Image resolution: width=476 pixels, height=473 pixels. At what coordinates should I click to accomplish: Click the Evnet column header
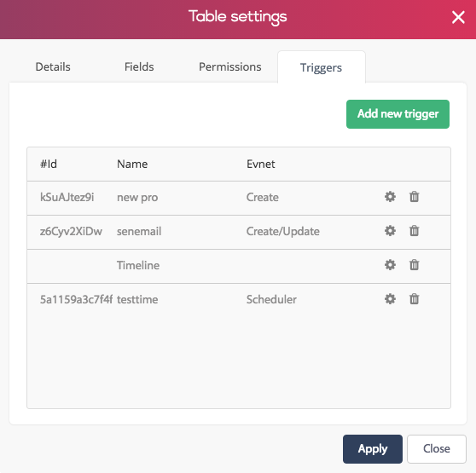pos(260,164)
